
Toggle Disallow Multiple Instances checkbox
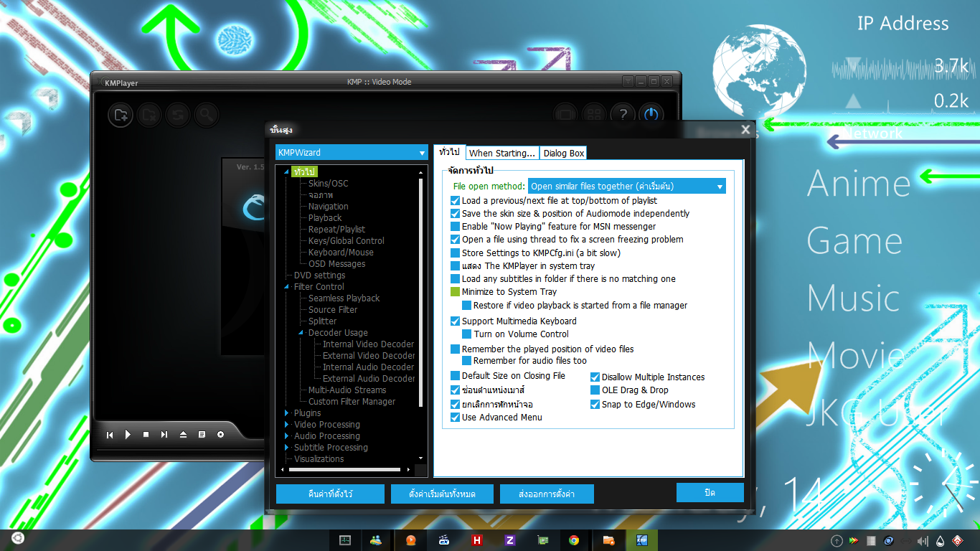coord(595,377)
